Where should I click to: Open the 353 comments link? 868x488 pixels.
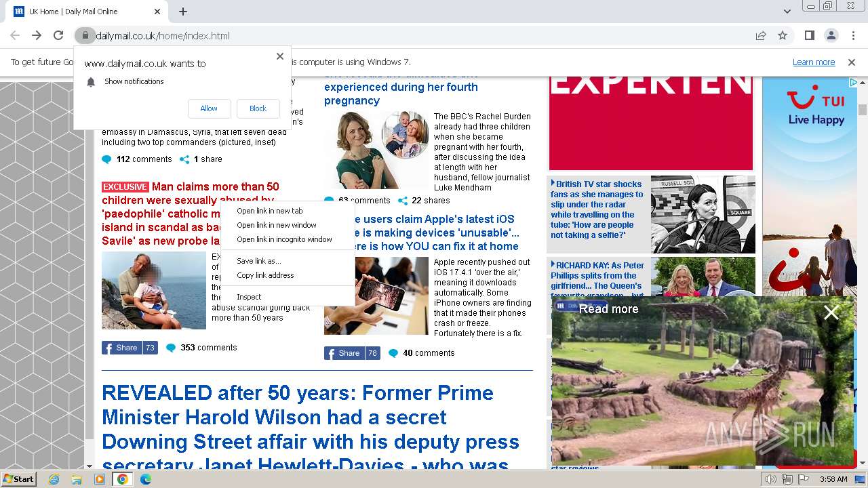coord(208,348)
